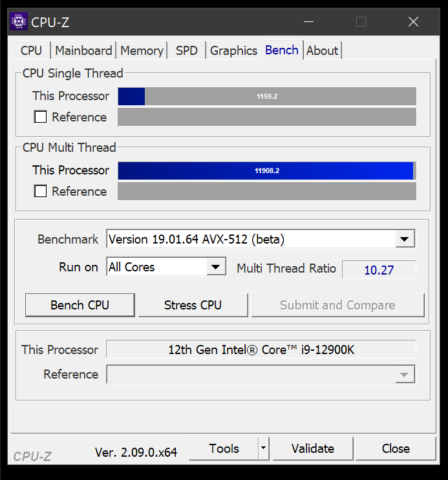Launch the Stress CPU test
448x480 pixels.
pyautogui.click(x=193, y=305)
